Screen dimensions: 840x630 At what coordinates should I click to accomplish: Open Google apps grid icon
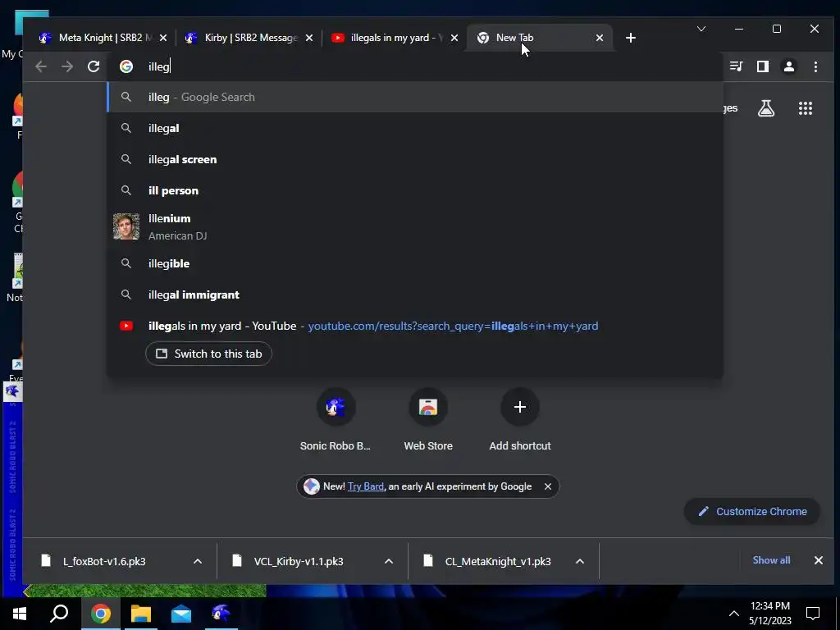[806, 108]
